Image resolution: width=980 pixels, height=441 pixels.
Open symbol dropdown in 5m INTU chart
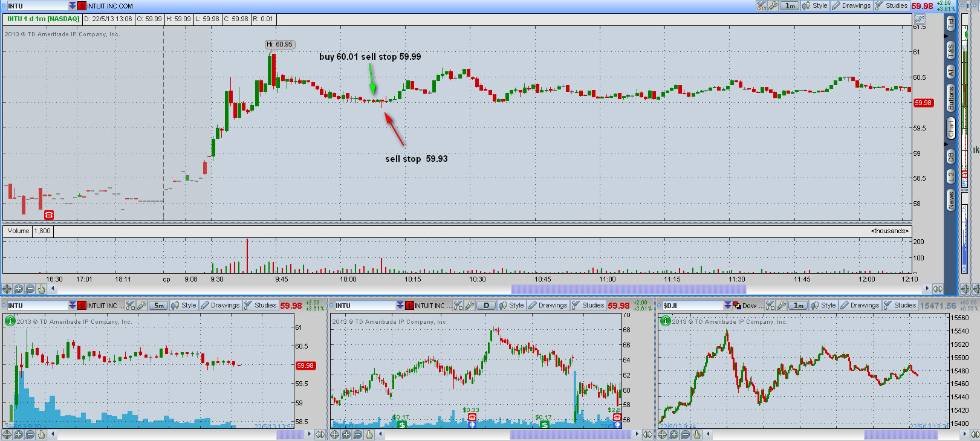point(72,306)
